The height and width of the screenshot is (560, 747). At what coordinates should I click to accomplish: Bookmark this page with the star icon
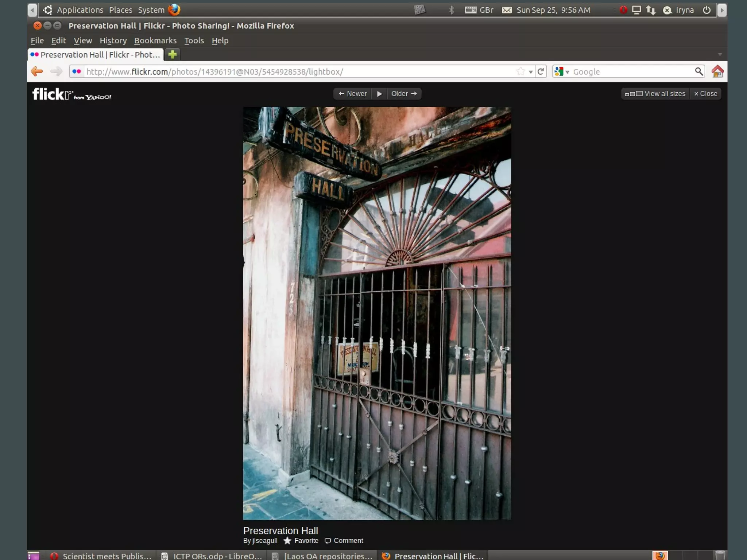click(520, 71)
